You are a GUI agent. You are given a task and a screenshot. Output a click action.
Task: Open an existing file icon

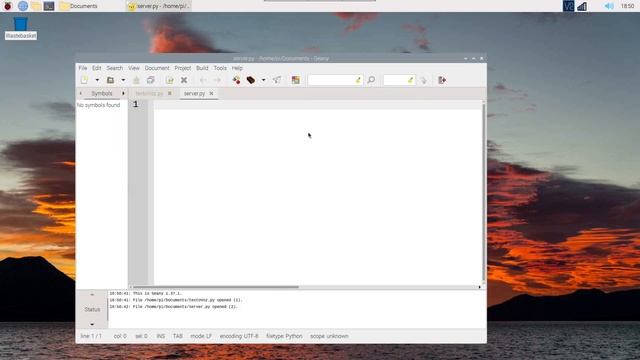point(110,80)
